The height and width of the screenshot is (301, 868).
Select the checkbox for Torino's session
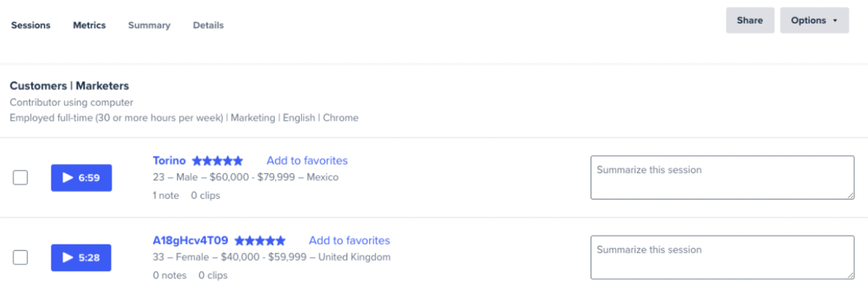21,178
